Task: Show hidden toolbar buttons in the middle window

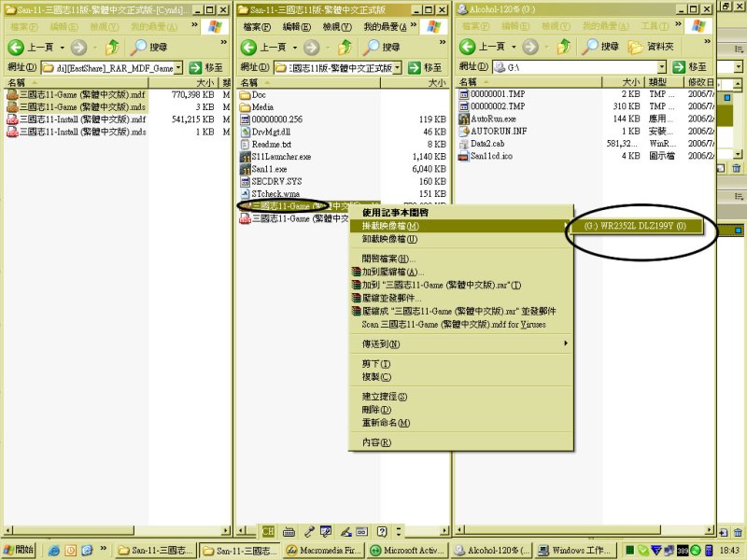Action: (443, 42)
